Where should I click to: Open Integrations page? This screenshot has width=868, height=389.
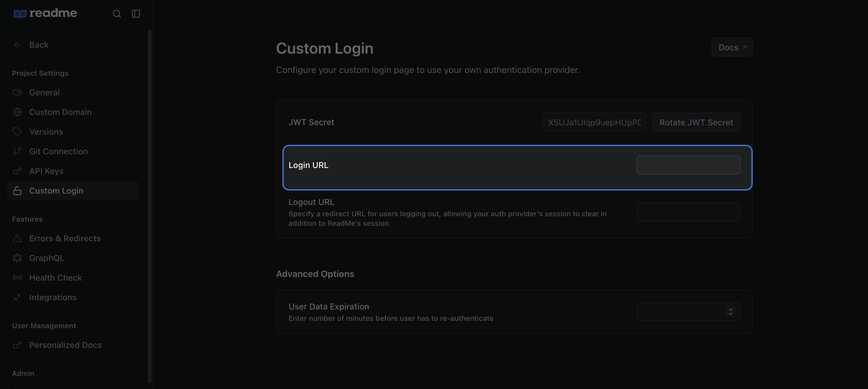pyautogui.click(x=73, y=297)
